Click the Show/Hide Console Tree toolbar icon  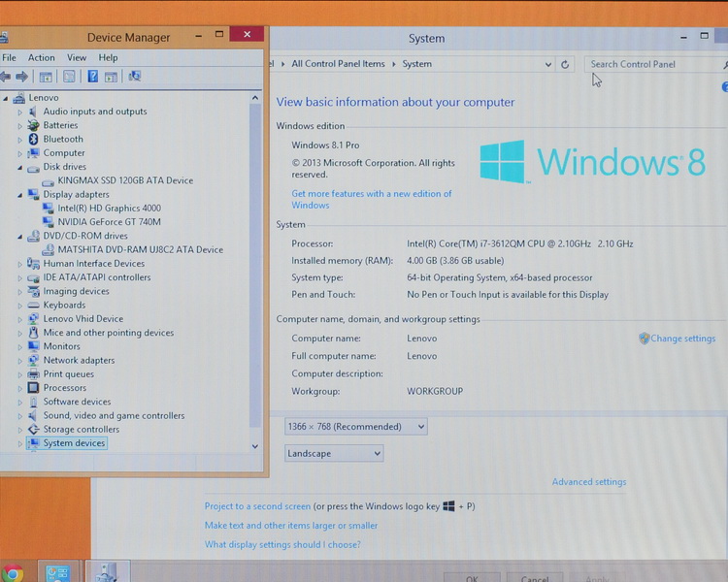tap(46, 77)
